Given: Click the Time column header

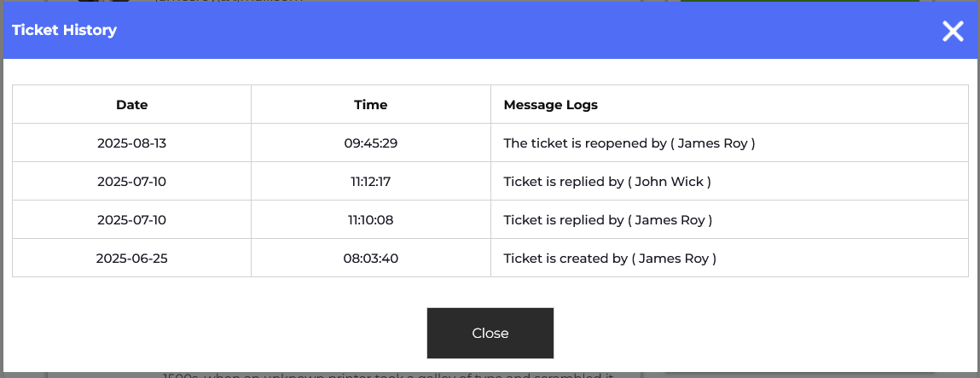Looking at the screenshot, I should (x=371, y=105).
